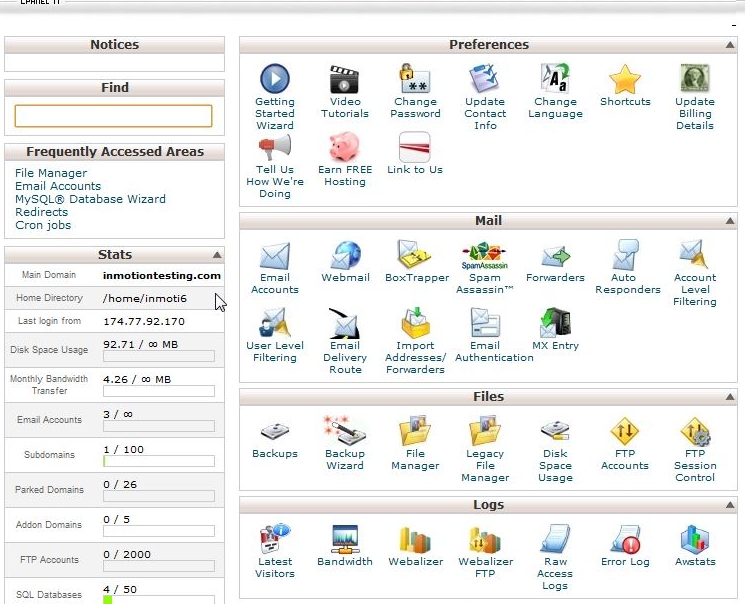745x604 pixels.
Task: Open the Disk Space Usage icon
Action: [555, 431]
